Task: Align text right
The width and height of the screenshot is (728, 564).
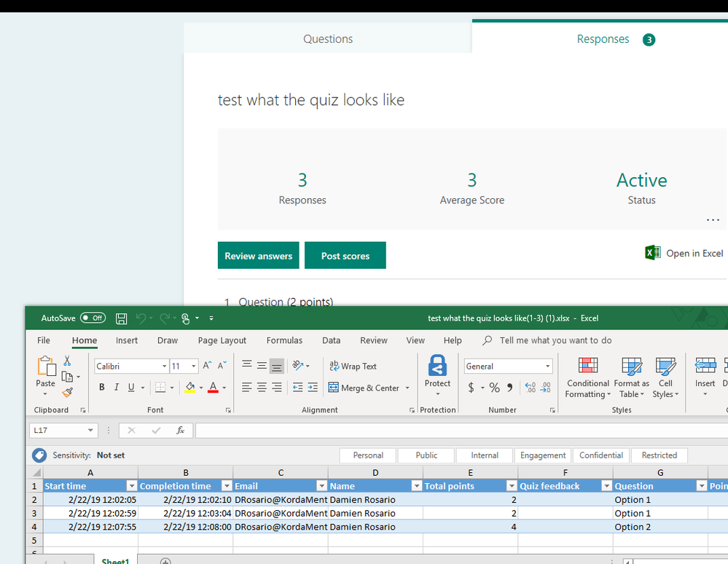Action: tap(277, 388)
